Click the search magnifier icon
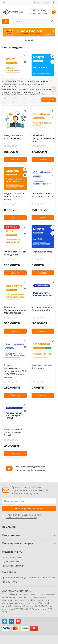This screenshot has width=58, height=644. click(52, 22)
